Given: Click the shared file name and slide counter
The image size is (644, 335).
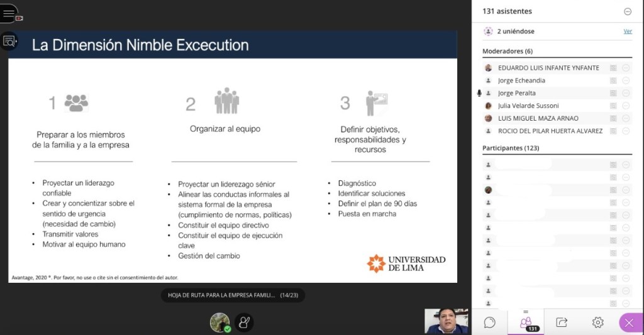Looking at the screenshot, I should click(232, 295).
